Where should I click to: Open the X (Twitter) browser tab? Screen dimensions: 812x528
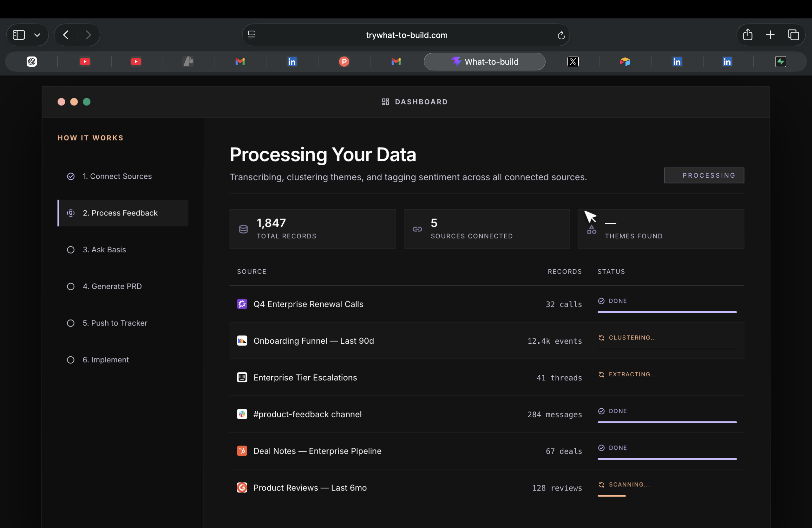573,62
